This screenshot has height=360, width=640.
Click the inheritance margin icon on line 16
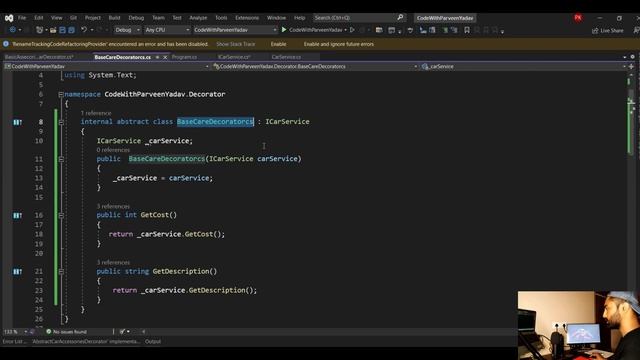18,215
